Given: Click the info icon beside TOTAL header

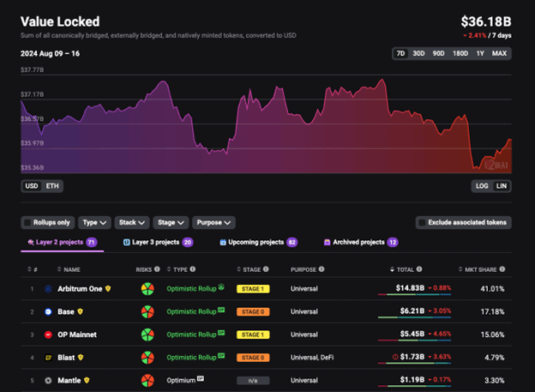Looking at the screenshot, I should click(419, 269).
